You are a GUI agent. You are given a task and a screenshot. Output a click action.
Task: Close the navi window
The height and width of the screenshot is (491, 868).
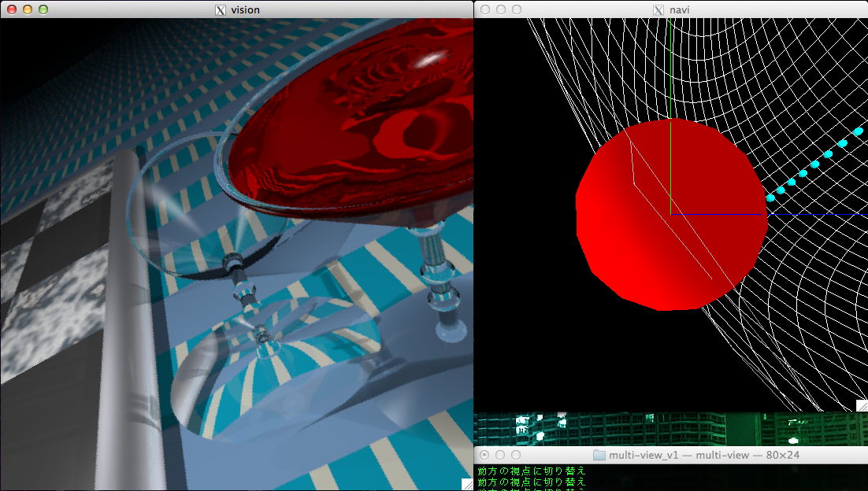[x=485, y=9]
